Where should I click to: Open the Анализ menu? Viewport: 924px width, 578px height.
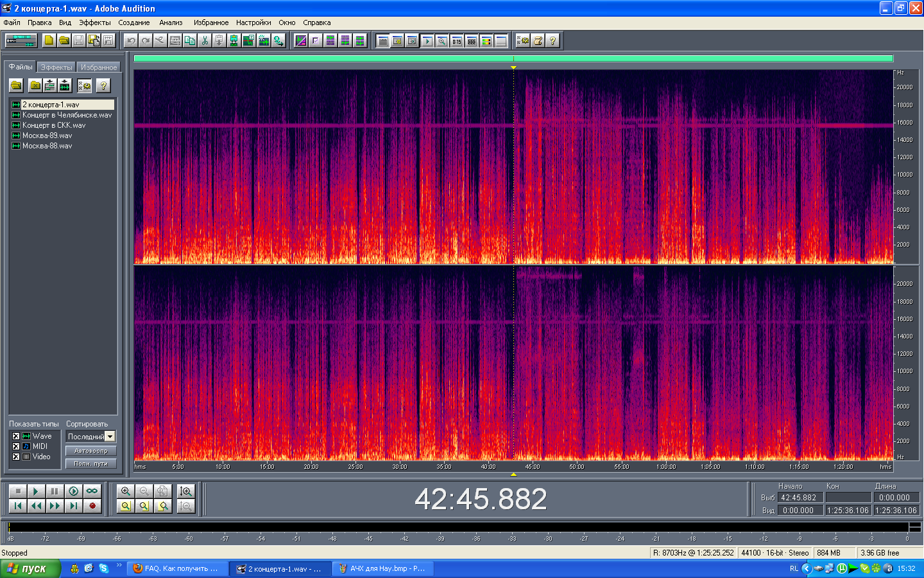coord(171,22)
